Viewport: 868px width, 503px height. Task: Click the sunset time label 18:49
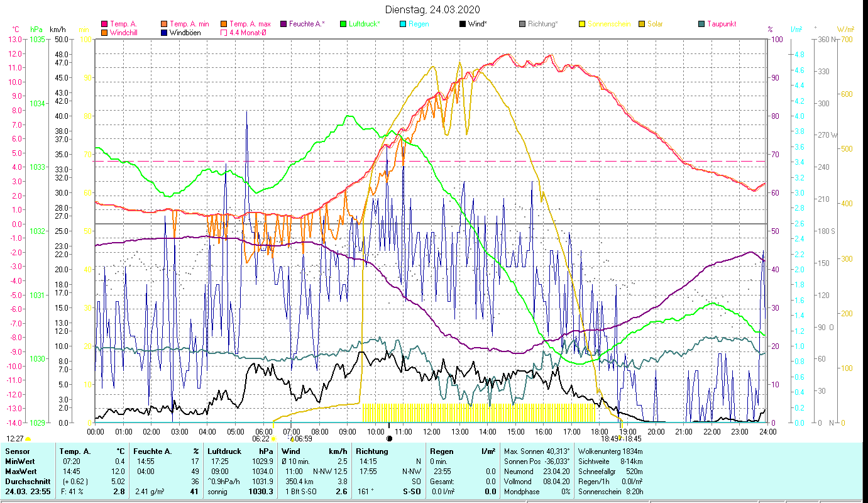[610, 439]
